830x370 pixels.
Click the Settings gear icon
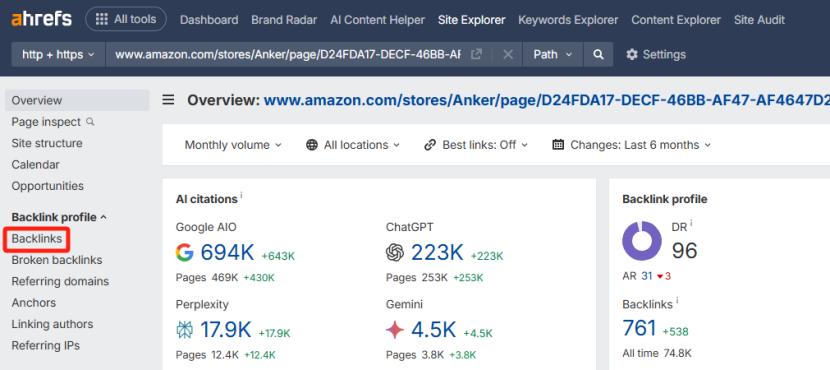tap(631, 55)
